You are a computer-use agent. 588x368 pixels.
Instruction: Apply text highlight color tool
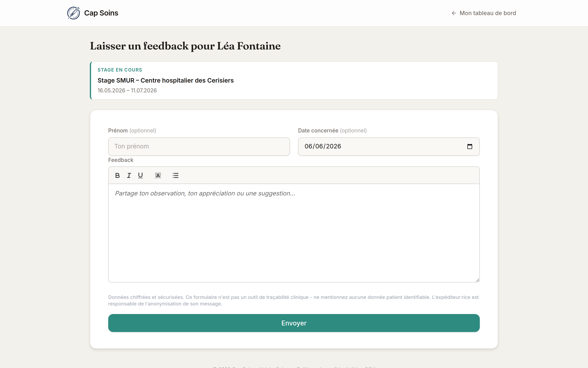[158, 175]
